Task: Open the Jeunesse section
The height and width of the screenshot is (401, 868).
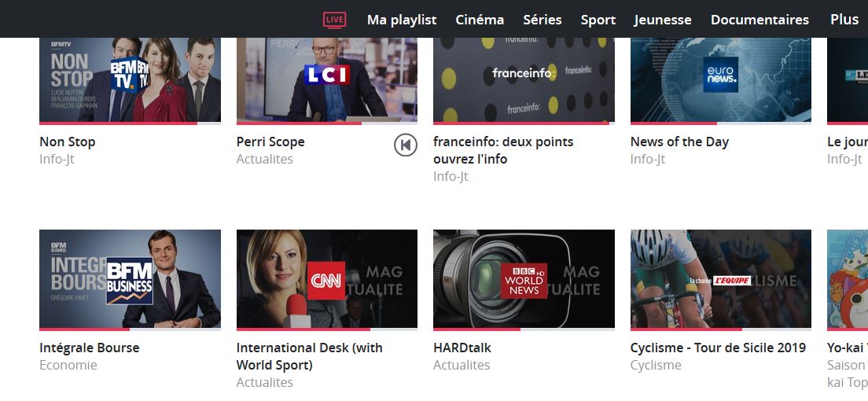Action: pyautogui.click(x=663, y=20)
